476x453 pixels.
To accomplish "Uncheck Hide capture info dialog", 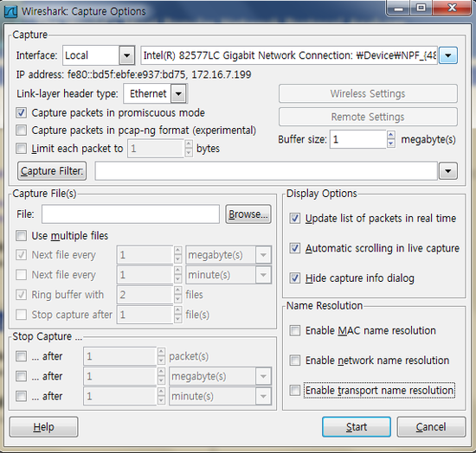I will [x=295, y=278].
